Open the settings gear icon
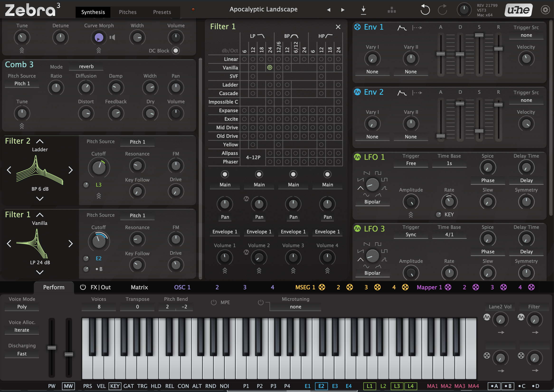Screen dimensions: 554x392 click(545, 10)
